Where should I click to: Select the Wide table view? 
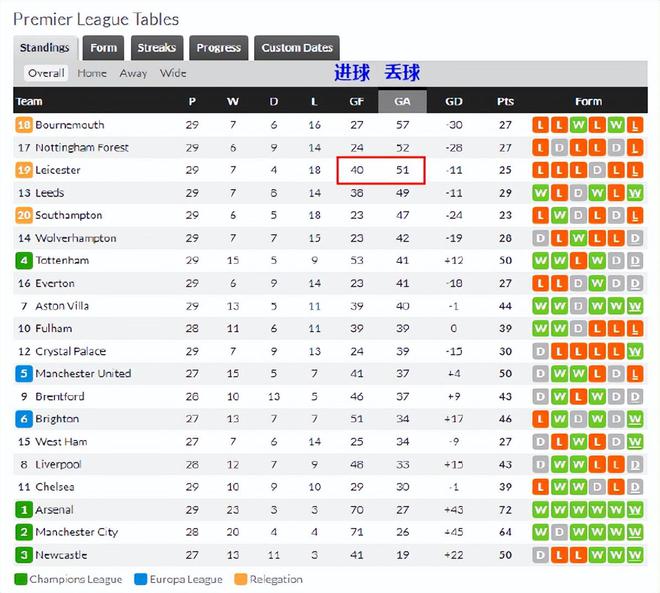(x=173, y=73)
